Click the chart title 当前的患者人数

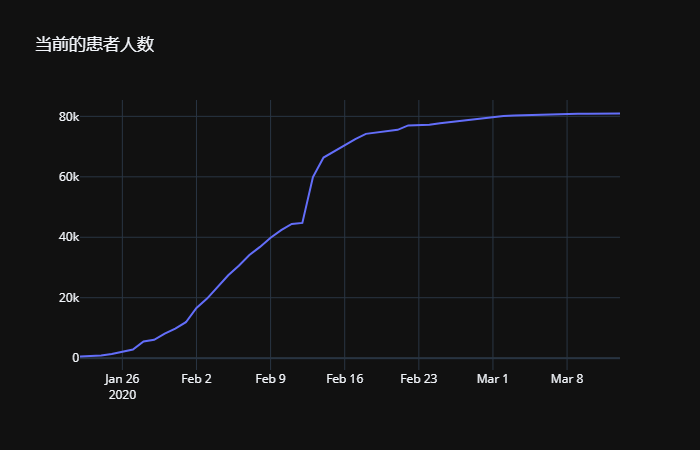click(95, 45)
